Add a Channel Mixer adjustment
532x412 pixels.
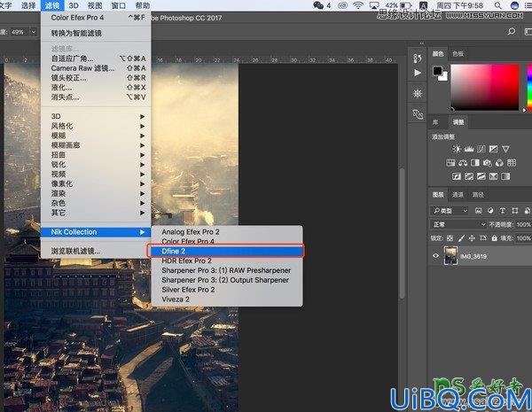pos(499,163)
